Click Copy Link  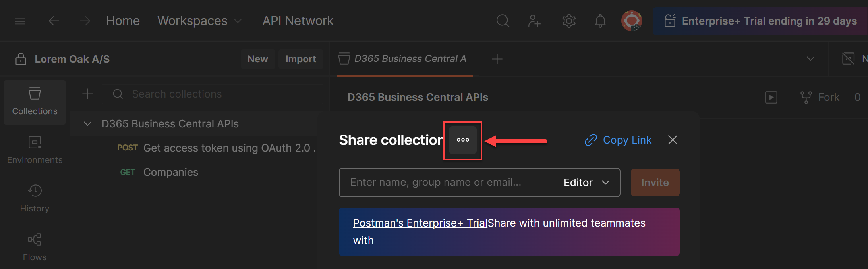(x=618, y=140)
